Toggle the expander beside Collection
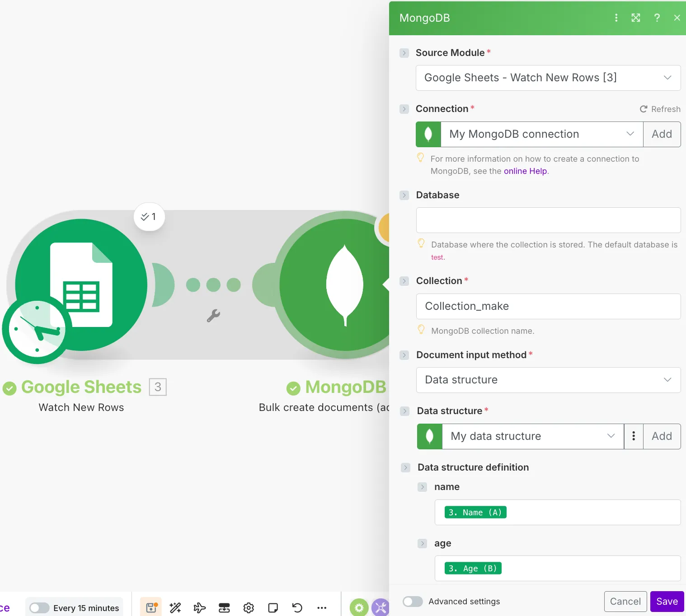This screenshot has width=686, height=616. [404, 281]
